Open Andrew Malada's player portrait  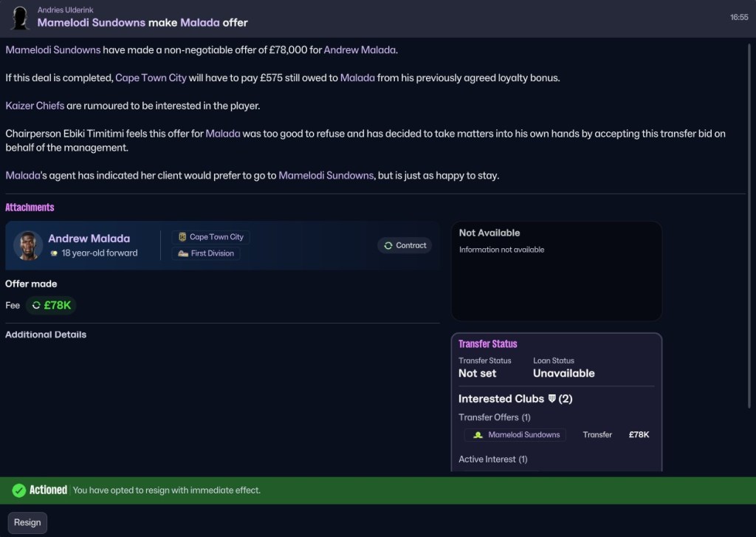(28, 245)
